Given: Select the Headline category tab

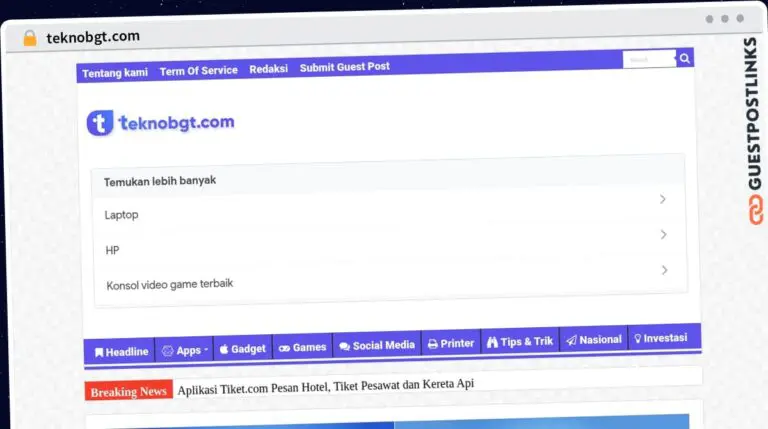Looking at the screenshot, I should point(121,352).
